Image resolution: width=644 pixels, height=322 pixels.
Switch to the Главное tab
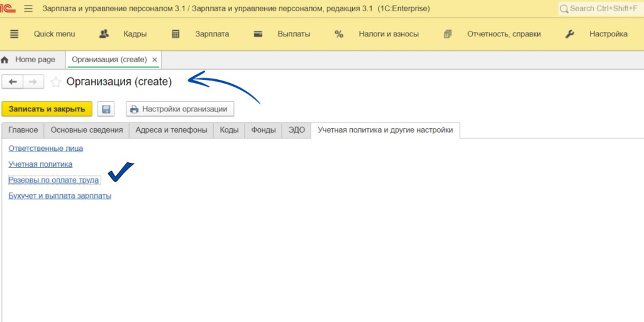[23, 130]
